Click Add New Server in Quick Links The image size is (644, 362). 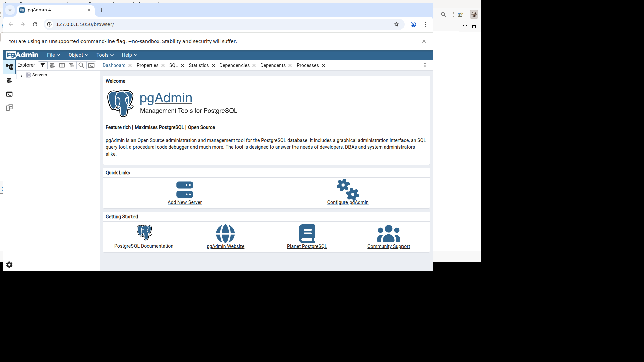click(184, 202)
